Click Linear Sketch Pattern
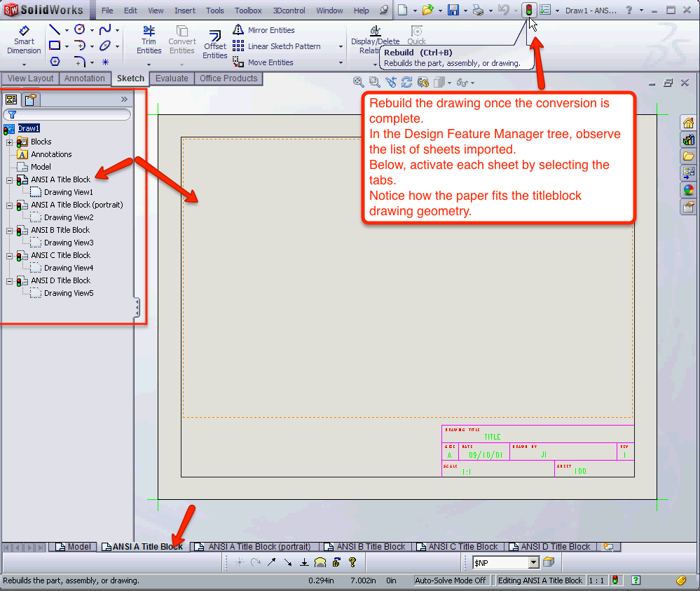Viewport: 700px width, 591px height. coord(277,46)
